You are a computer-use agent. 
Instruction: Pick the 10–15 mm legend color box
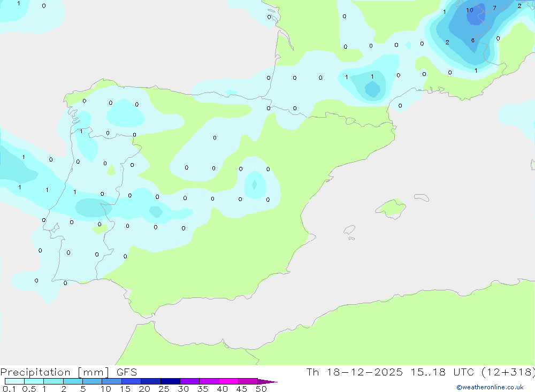(x=112, y=381)
